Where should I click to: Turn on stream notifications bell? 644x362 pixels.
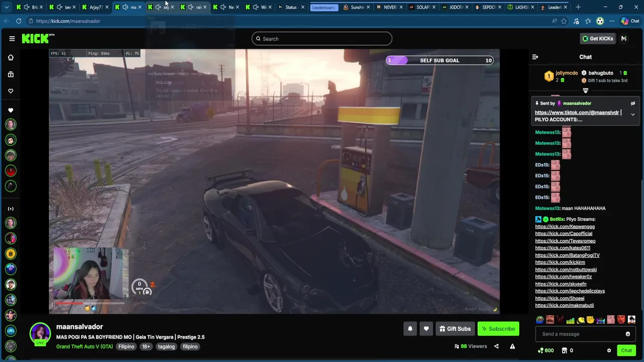pyautogui.click(x=410, y=329)
